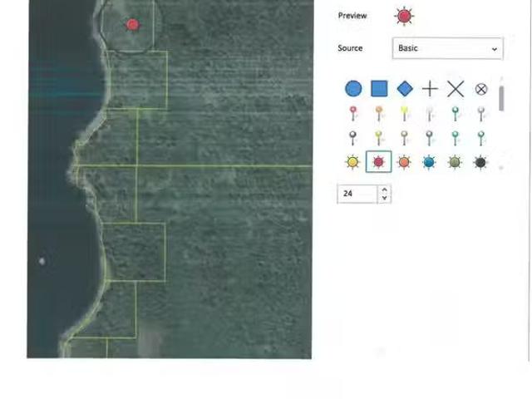Select the red pushpin symbol in first pin row

[353, 113]
